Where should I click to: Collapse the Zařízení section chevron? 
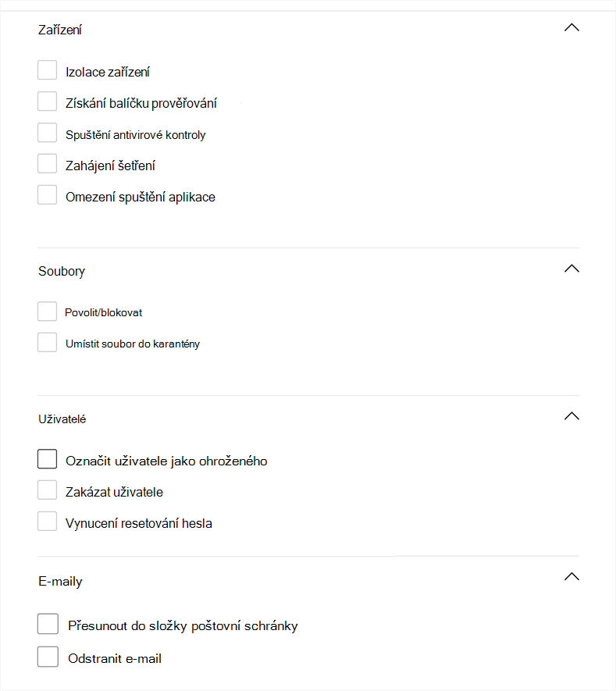pos(571,27)
